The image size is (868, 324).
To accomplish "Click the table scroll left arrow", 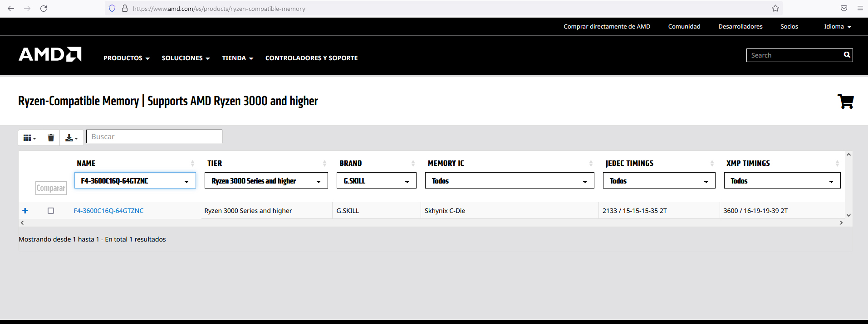I will tap(22, 222).
